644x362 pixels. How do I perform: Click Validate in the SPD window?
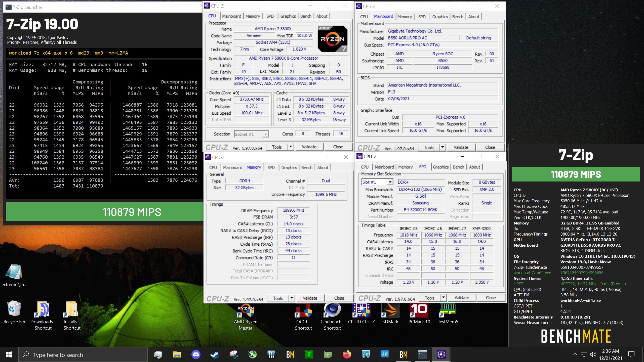point(462,298)
